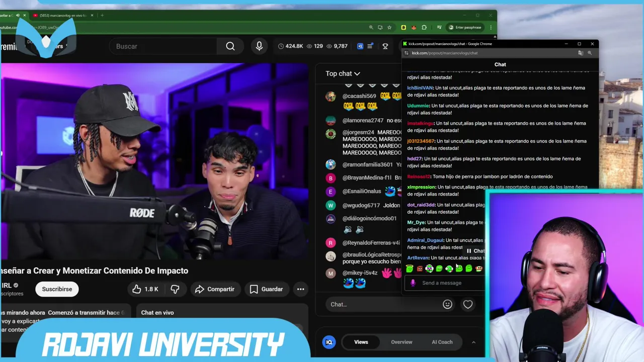Open the AI Coach tab
This screenshot has width=644, height=362.
click(x=442, y=342)
